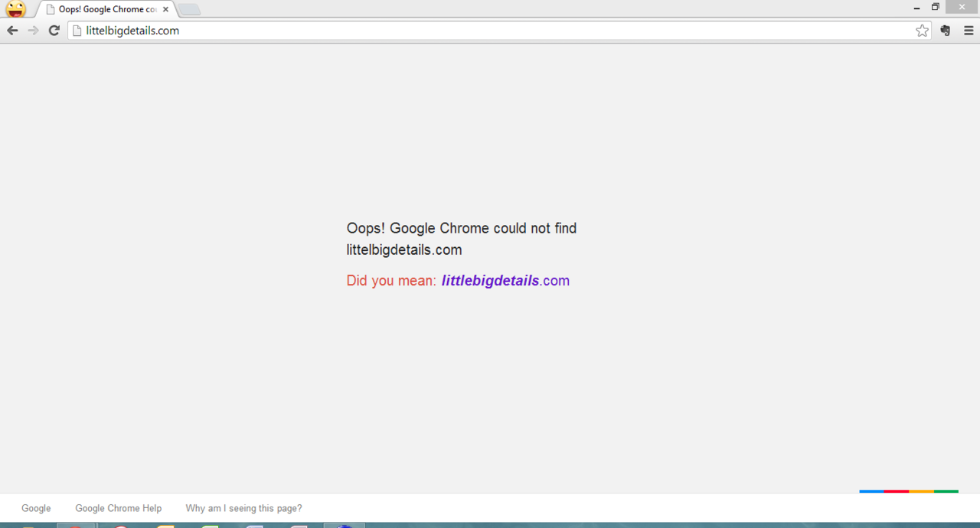Open the Google footer link
Image resolution: width=980 pixels, height=528 pixels.
[36, 508]
